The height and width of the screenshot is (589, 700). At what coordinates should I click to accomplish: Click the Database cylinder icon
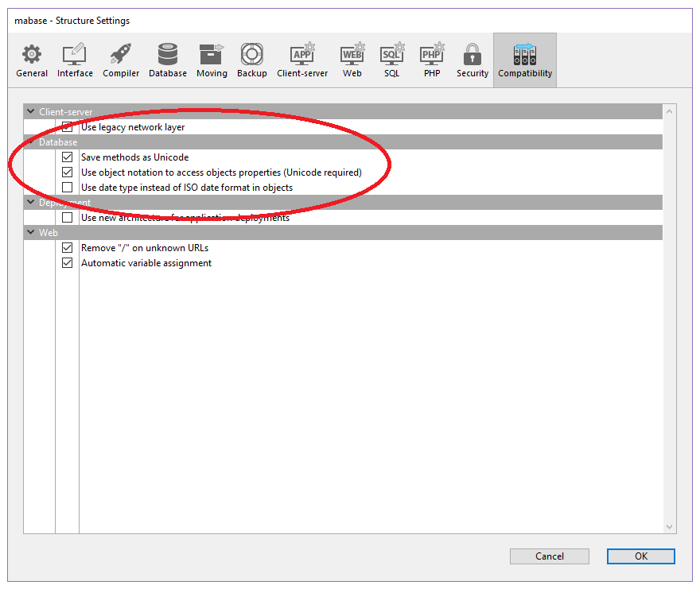[x=168, y=56]
